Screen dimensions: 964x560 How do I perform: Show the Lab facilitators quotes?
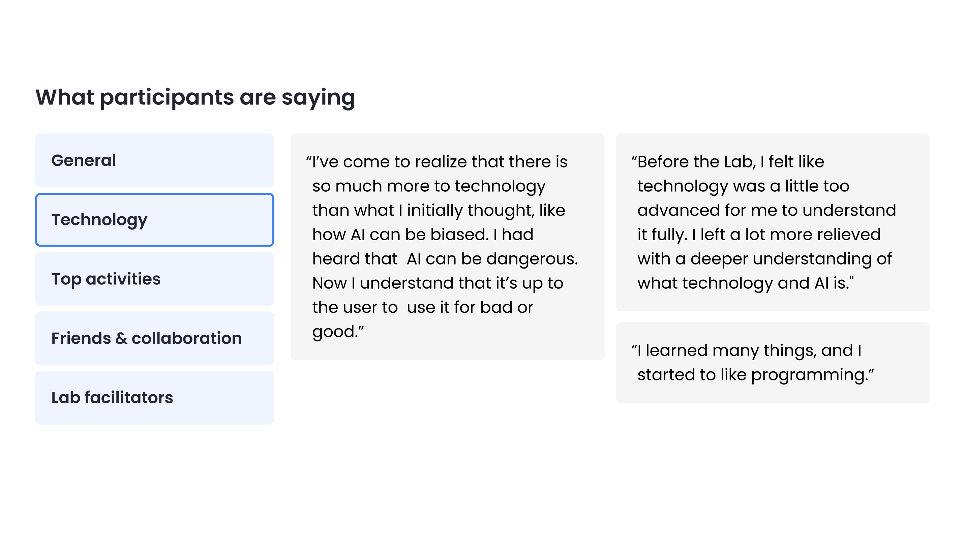click(155, 398)
